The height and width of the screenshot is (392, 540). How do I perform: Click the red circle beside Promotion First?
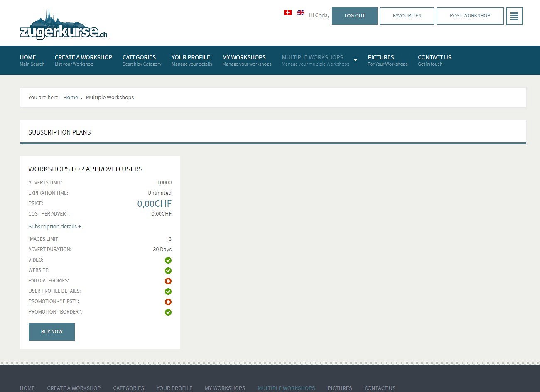coord(168,302)
